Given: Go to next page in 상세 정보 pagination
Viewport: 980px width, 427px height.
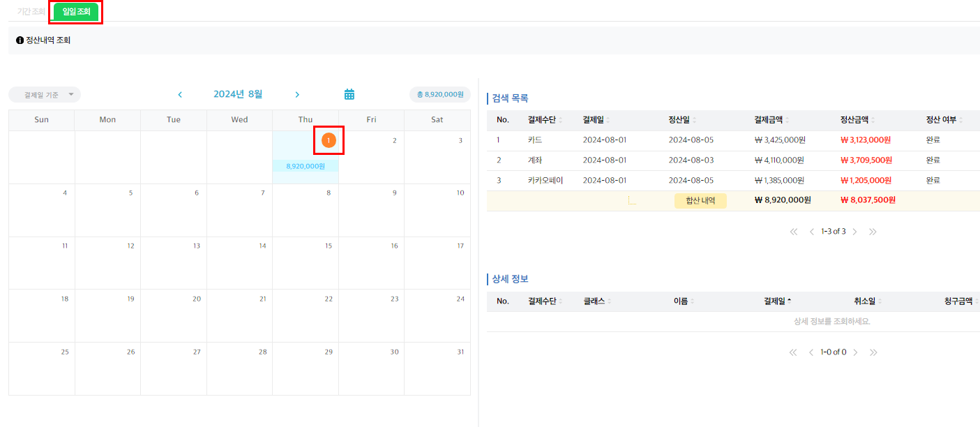Looking at the screenshot, I should (x=854, y=352).
